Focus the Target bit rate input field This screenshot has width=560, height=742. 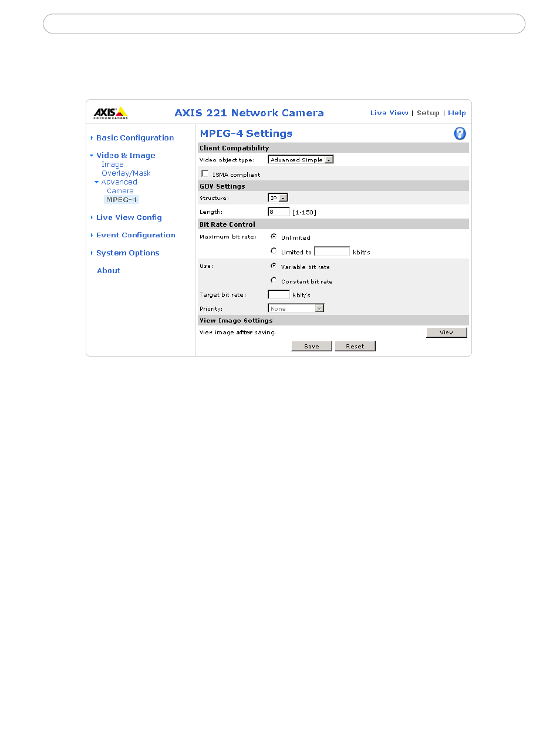[x=279, y=295]
